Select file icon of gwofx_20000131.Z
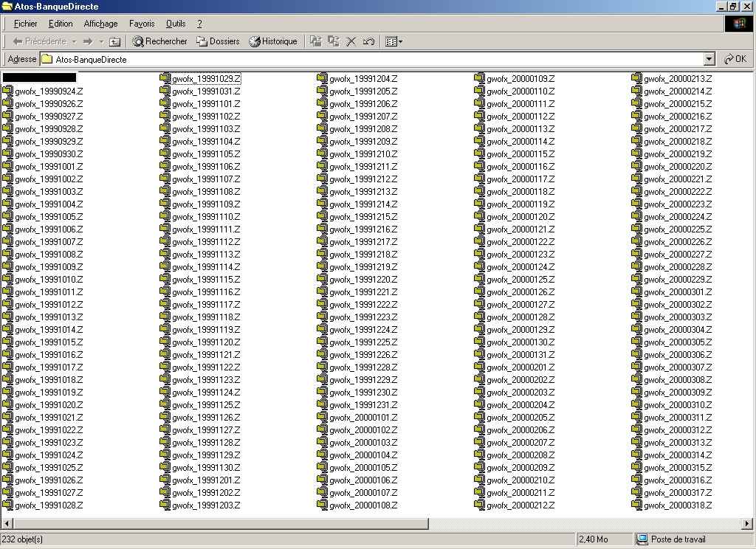 click(x=479, y=353)
